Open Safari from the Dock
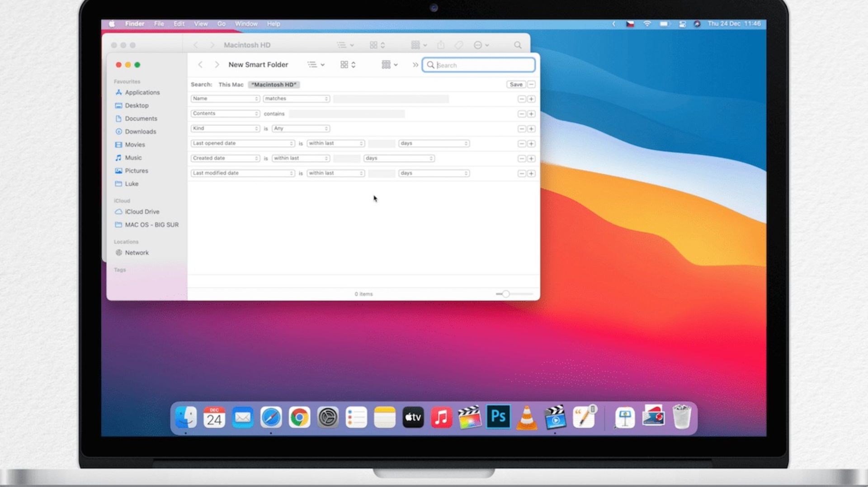Screen dimensions: 868x487 tap(271, 417)
